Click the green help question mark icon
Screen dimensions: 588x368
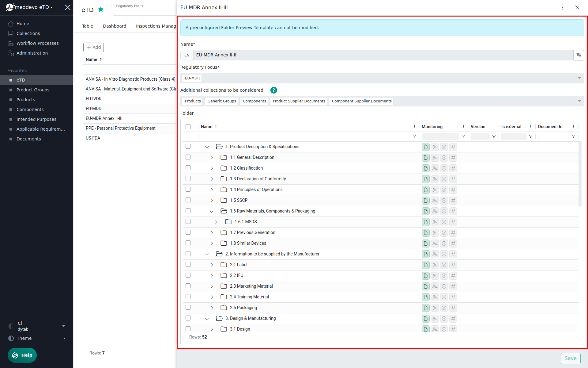coord(273,90)
